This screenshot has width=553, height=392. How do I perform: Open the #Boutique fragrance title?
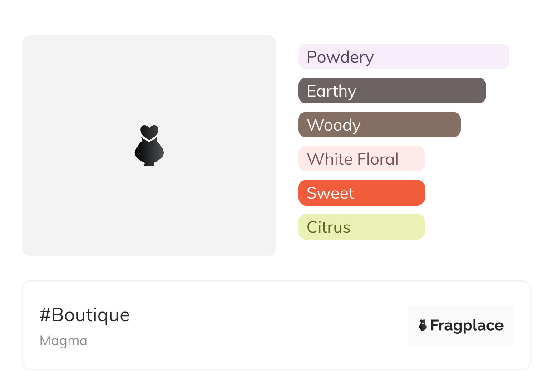(x=85, y=315)
